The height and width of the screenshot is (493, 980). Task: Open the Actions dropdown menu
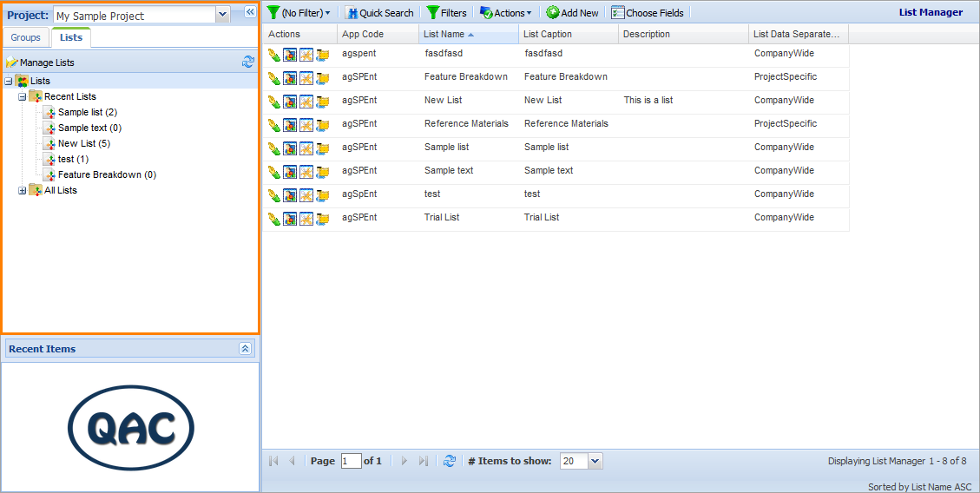click(506, 12)
